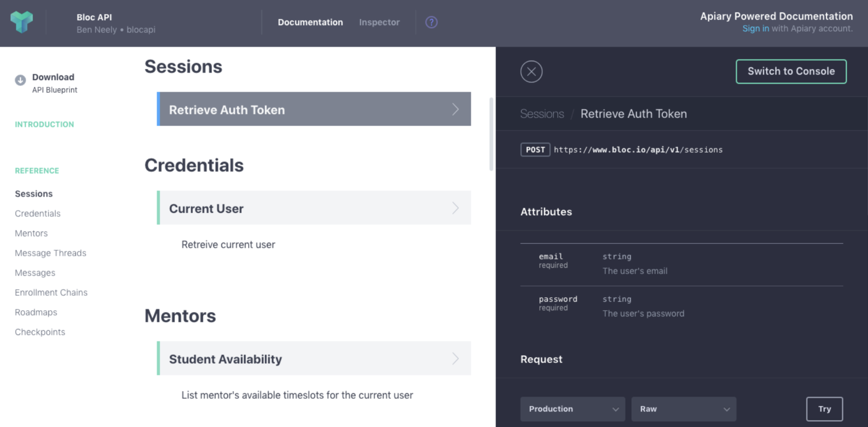Click the email attribute name
Image resolution: width=868 pixels, height=427 pixels.
(x=551, y=256)
